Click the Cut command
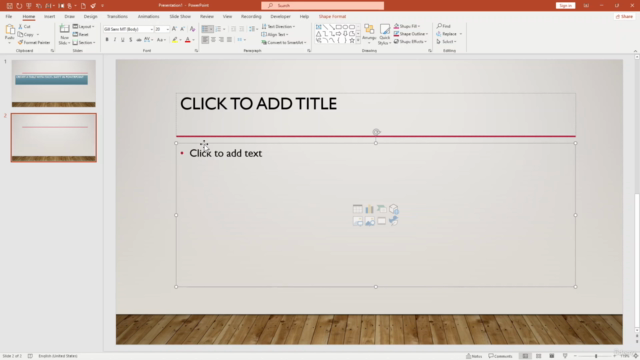Image resolution: width=640 pixels, height=360 pixels. [24, 27]
